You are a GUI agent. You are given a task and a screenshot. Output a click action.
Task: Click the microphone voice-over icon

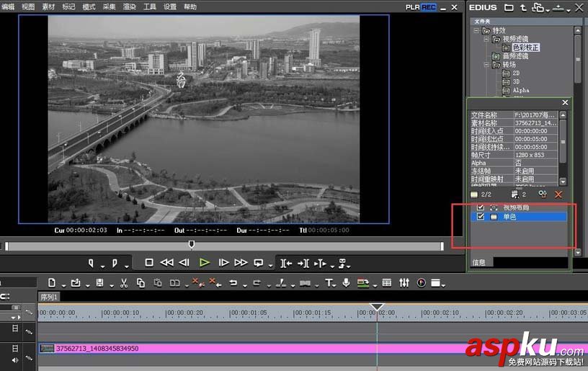[x=346, y=282]
